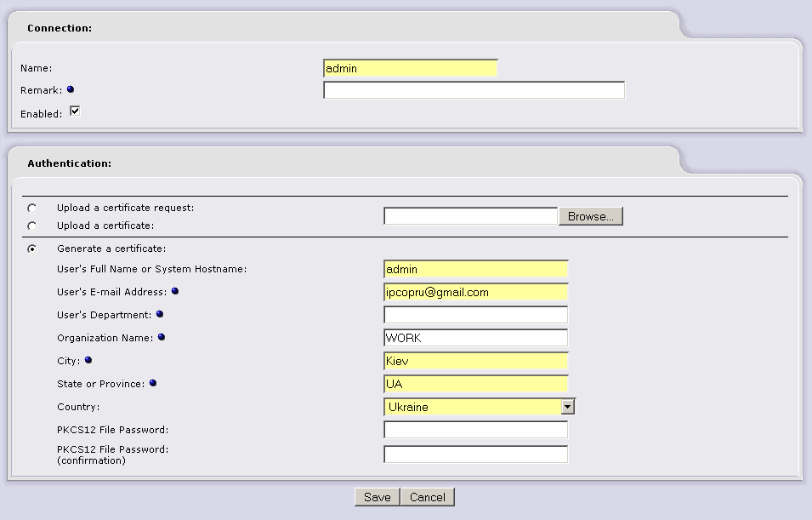Select the Upload a certificate radio option
The height and width of the screenshot is (520, 812).
[x=32, y=226]
